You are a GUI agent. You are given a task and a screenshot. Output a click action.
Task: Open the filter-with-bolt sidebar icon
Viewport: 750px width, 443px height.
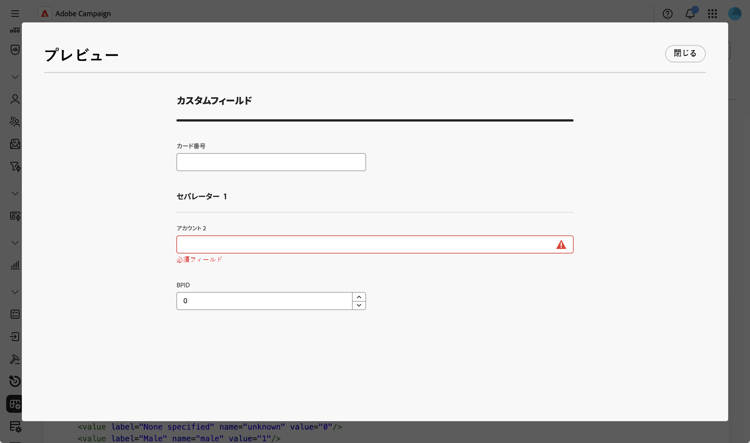(x=15, y=166)
